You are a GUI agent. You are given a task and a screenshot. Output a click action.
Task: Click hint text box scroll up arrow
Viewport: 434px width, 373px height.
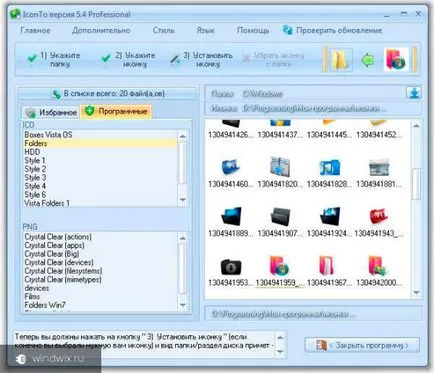280,338
